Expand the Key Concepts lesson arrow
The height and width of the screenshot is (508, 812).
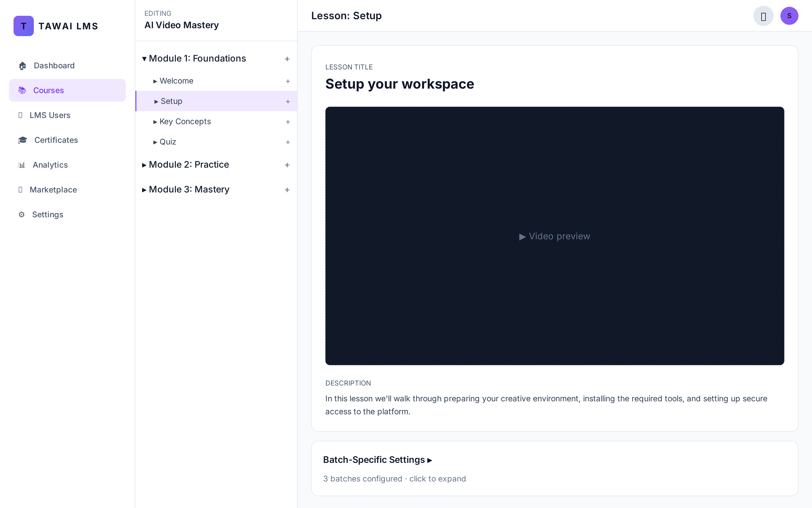[155, 122]
